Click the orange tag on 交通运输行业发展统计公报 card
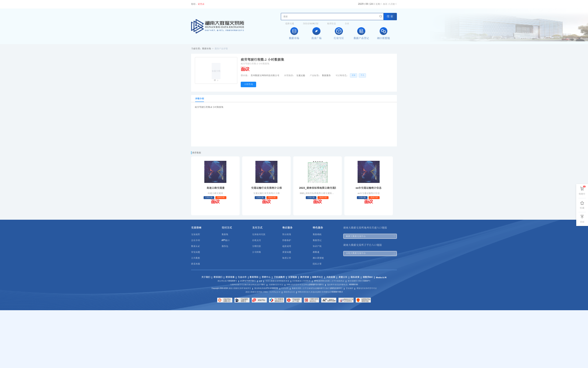The image size is (588, 368). click(272, 198)
